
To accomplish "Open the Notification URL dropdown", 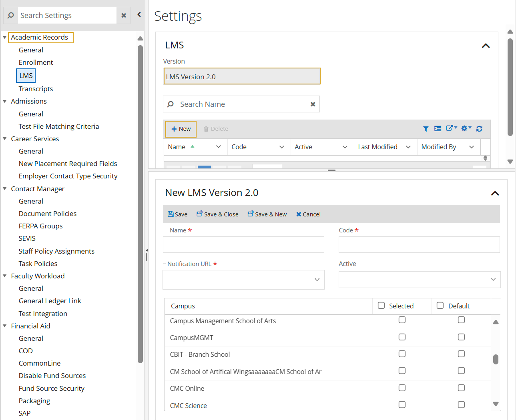I will tap(317, 280).
